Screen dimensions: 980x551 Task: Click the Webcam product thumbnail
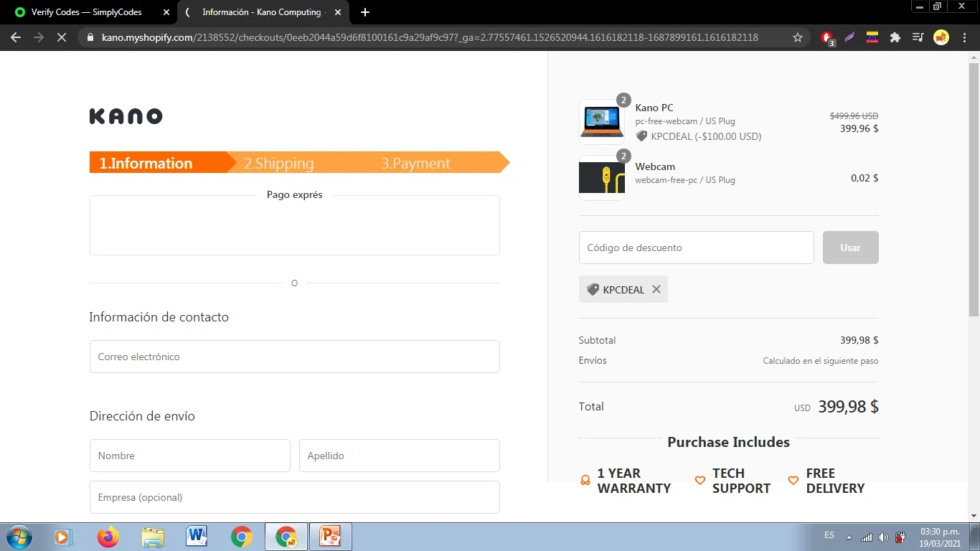coord(602,178)
